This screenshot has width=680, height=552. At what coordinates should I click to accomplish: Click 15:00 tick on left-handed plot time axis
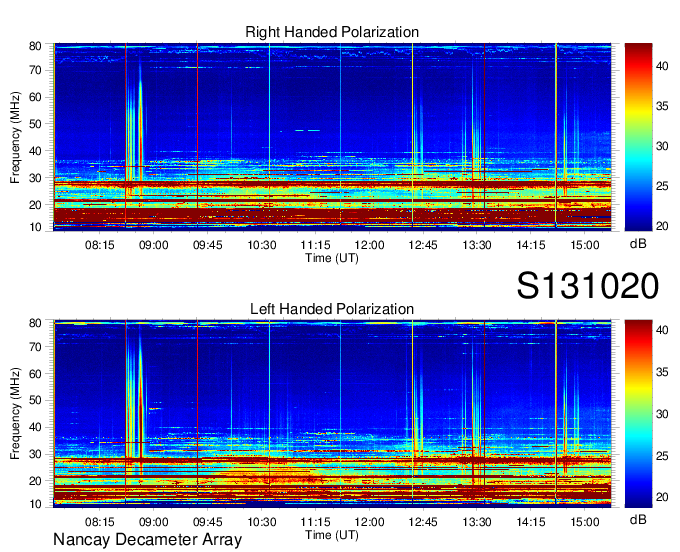[585, 522]
